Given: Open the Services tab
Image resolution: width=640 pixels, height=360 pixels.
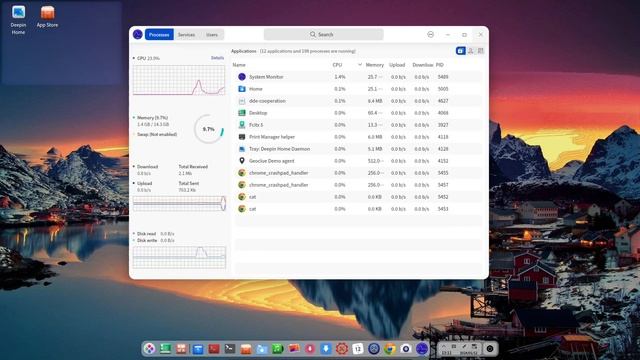Looking at the screenshot, I should pyautogui.click(x=187, y=35).
